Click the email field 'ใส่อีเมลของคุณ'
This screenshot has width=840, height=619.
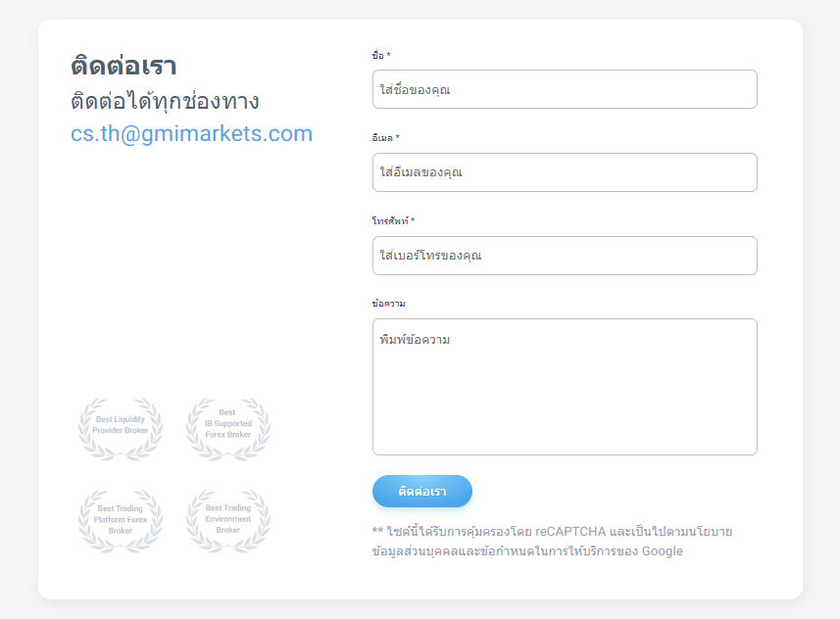pos(565,172)
